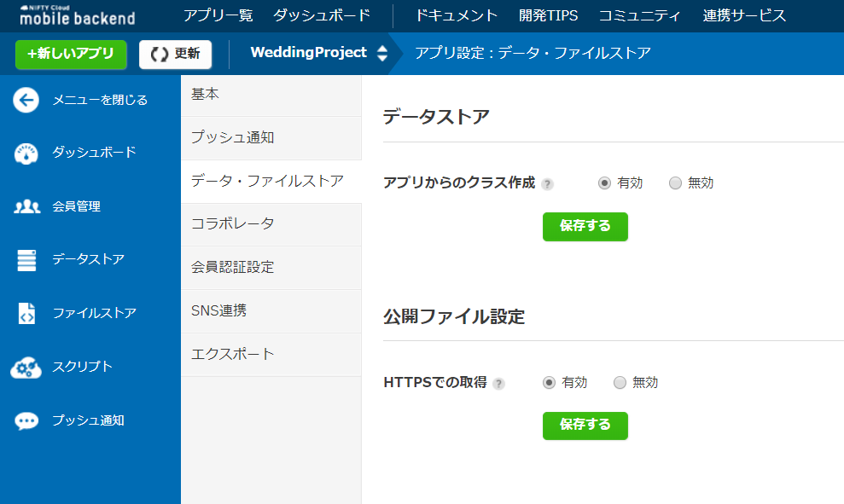The image size is (844, 504).
Task: Open 会員管理 label in the sidebar
Action: click(x=77, y=206)
